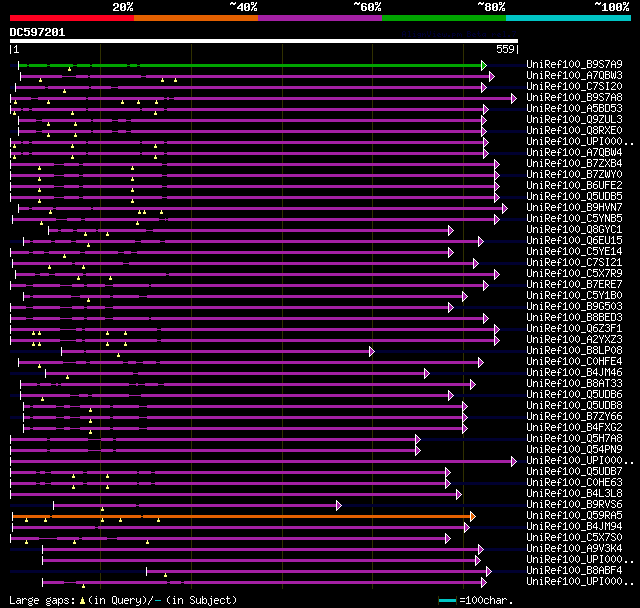Screen dimensions: 640x608
Task: Select the UniRef100_A7QBW4 label
Action: tap(574, 152)
